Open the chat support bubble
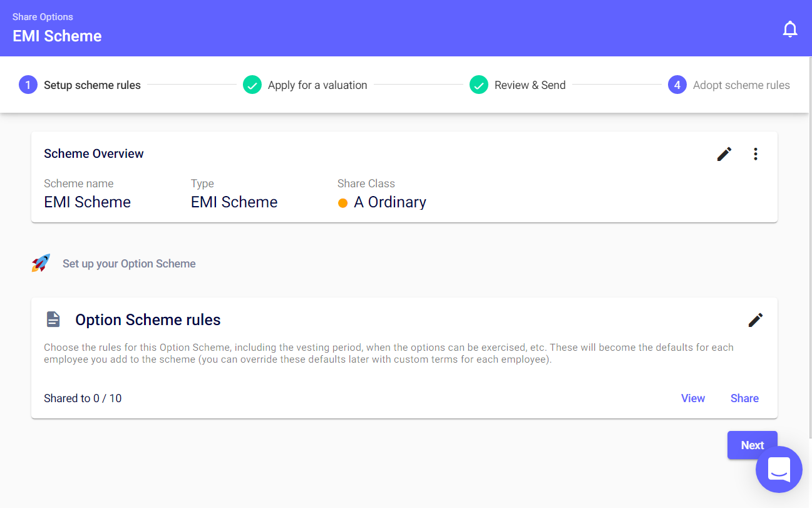 click(x=779, y=469)
